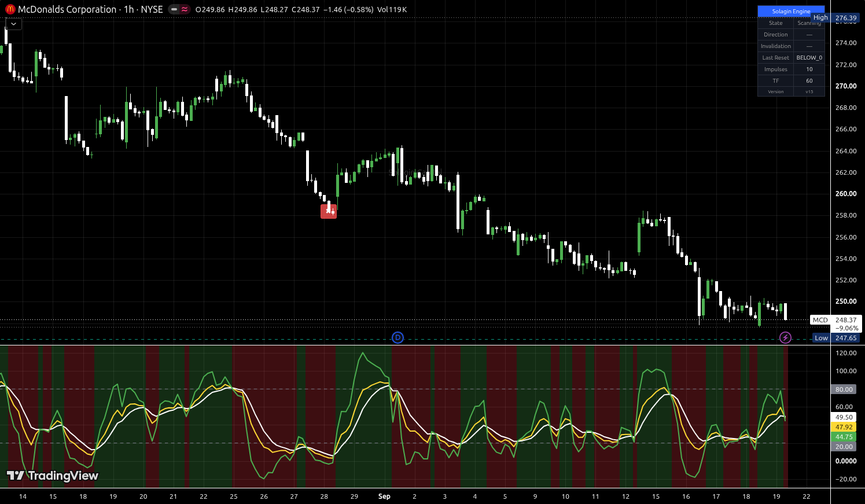Screen dimensions: 865x504
Task: Click the 274.00 price axis label
Action: pyautogui.click(x=846, y=43)
